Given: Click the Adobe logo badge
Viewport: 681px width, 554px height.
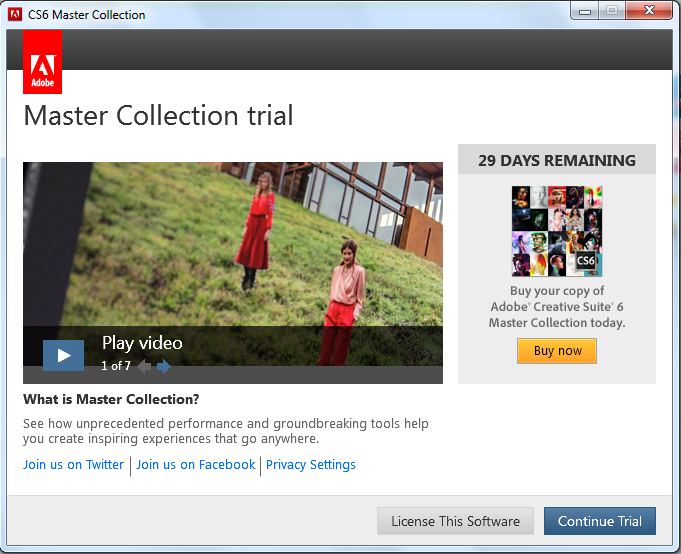Looking at the screenshot, I should (x=43, y=62).
